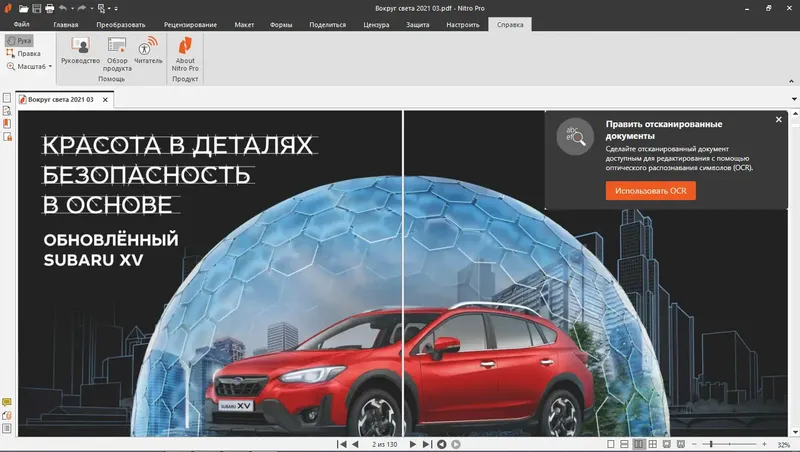Click the Nitro Pro logo in the title bar
Screen dimensions: 800x452
click(x=8, y=8)
